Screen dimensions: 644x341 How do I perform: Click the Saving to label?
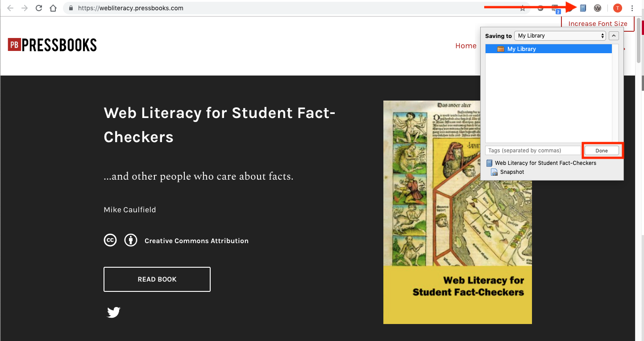499,36
